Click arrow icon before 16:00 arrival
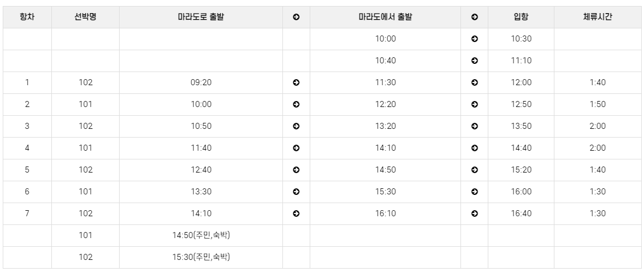Image resolution: width=644 pixels, height=273 pixels. point(474,192)
